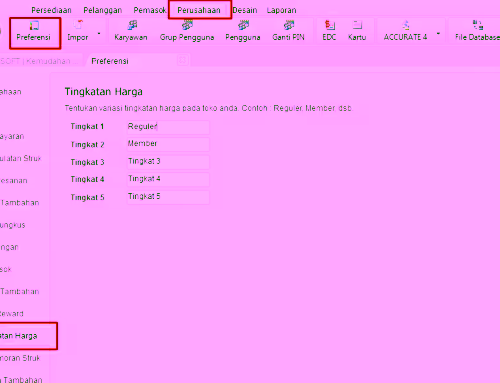
Task: Switch to the Perusahaan menu
Action: coord(199,10)
